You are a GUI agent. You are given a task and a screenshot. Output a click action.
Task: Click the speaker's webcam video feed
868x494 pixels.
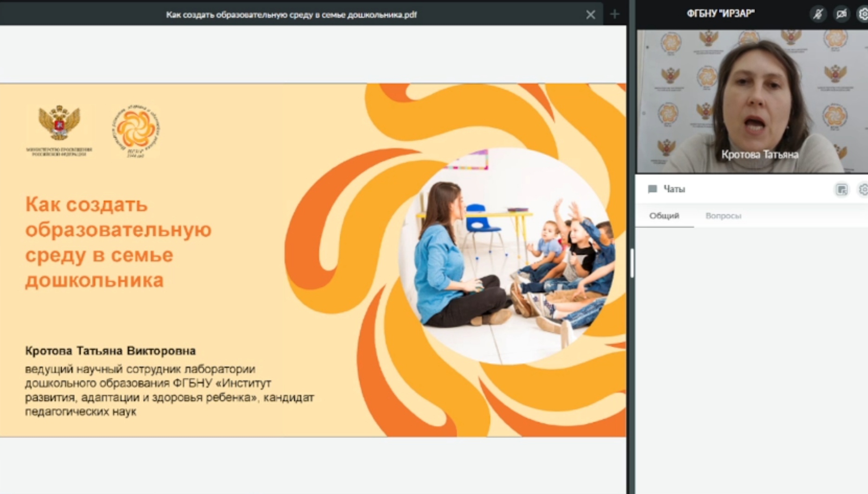(751, 93)
